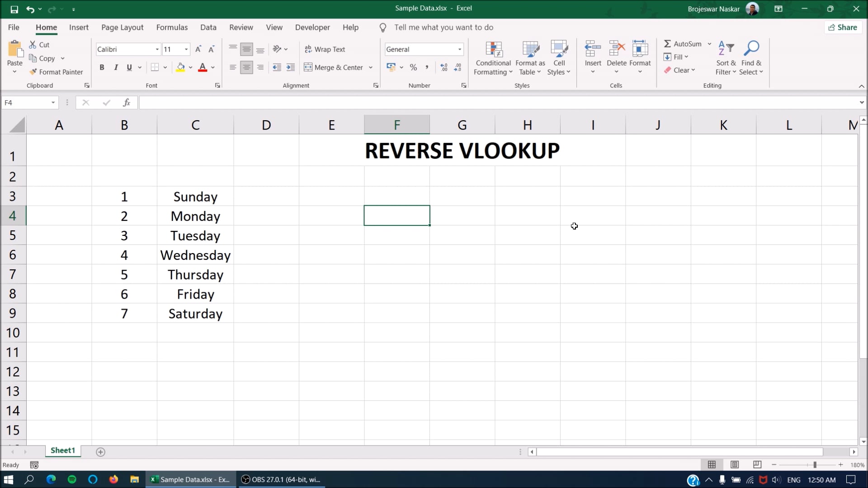
Task: Toggle the Normal view button in the status bar
Action: coord(712,465)
